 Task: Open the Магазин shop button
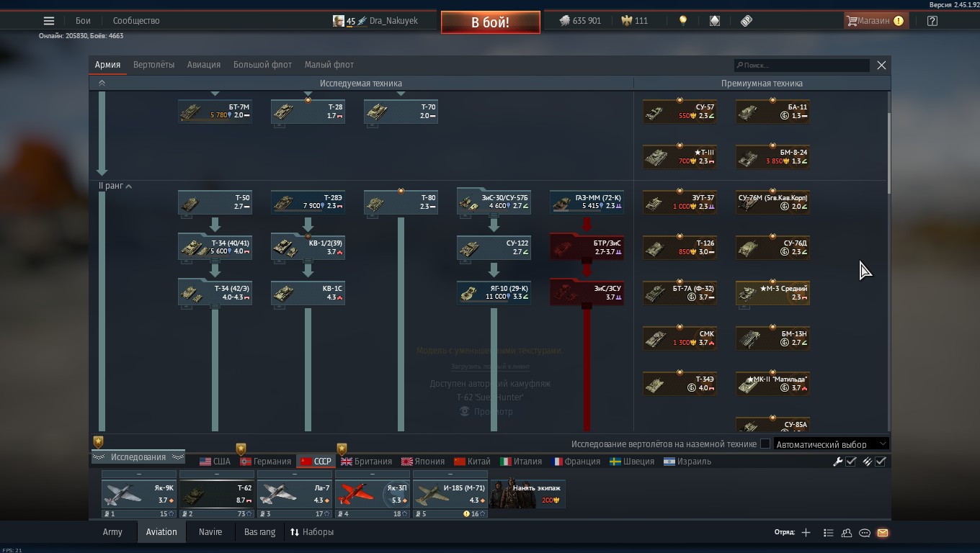pyautogui.click(x=876, y=21)
